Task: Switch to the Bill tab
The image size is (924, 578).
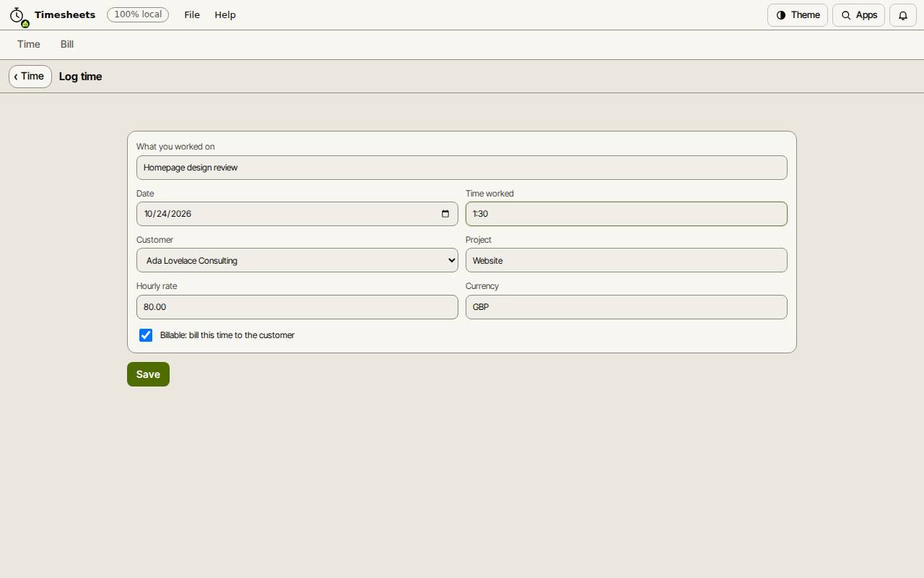Action: click(x=67, y=44)
